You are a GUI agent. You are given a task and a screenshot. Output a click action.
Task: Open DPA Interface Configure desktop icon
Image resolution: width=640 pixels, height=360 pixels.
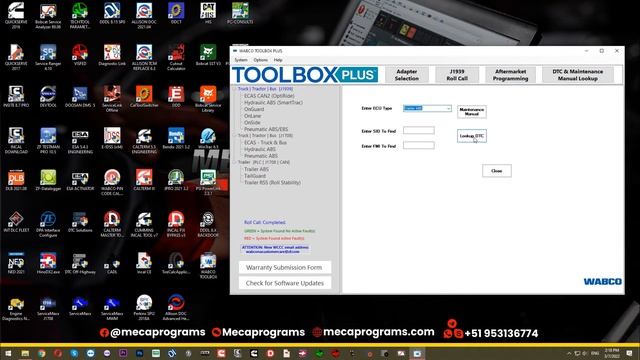coord(48,224)
